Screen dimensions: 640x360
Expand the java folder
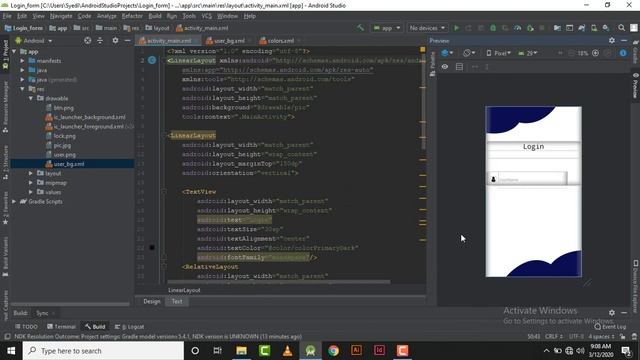[x=22, y=70]
